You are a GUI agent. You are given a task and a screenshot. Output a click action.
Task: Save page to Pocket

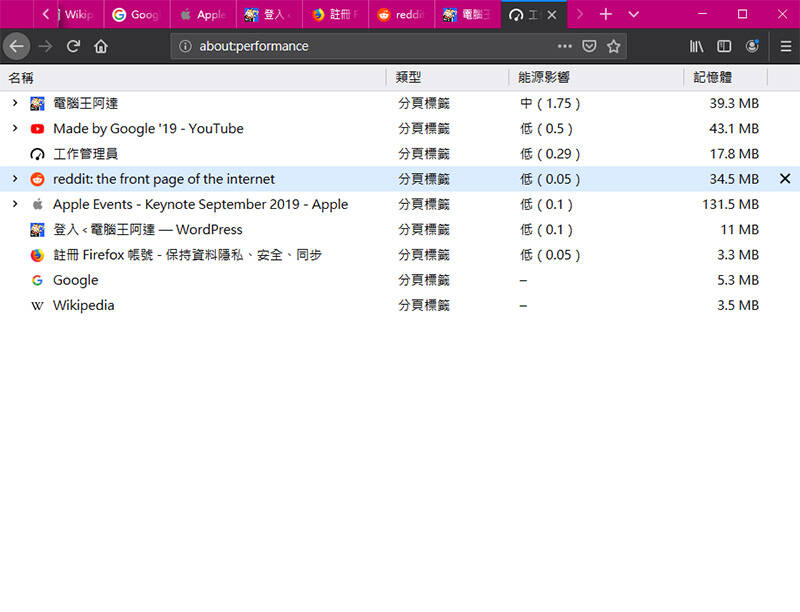(x=589, y=46)
